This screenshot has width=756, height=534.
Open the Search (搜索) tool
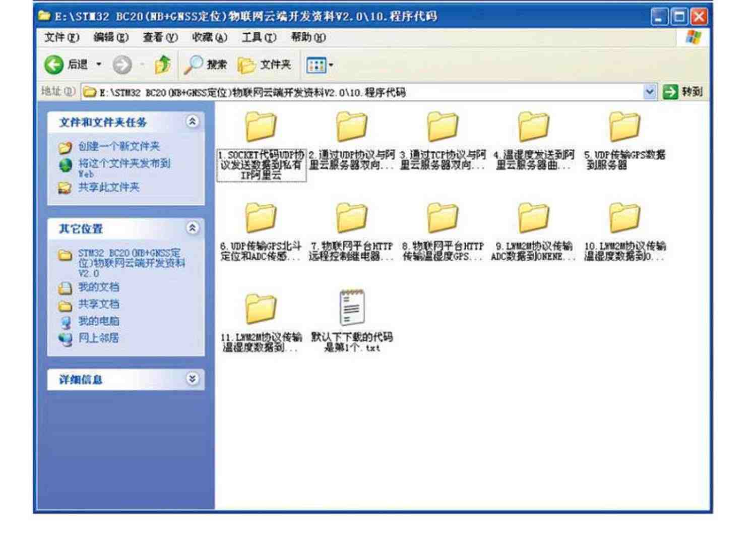(x=205, y=65)
